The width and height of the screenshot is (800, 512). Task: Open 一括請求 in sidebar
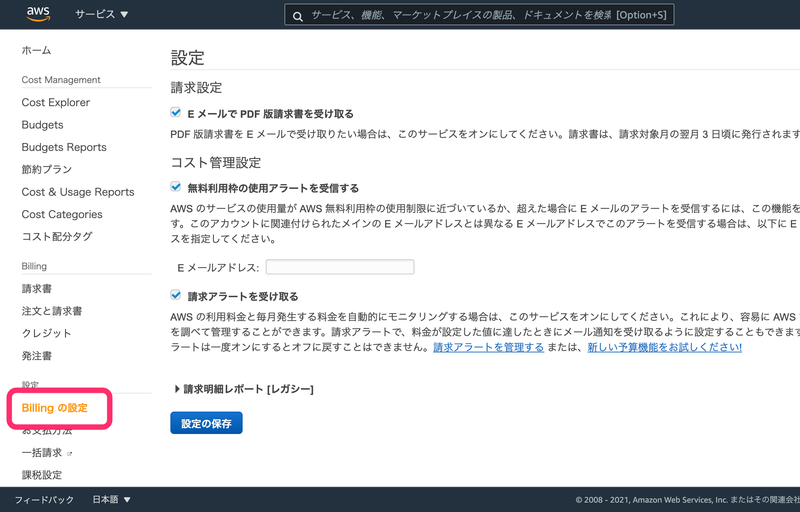pos(42,453)
